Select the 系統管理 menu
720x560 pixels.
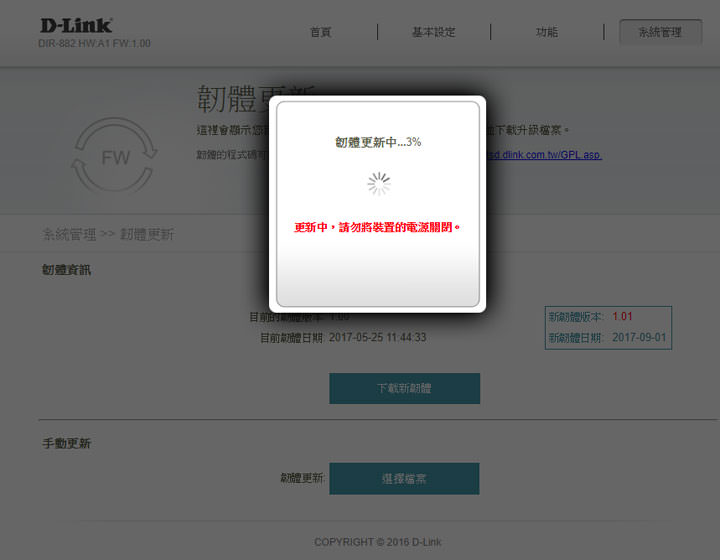(x=660, y=32)
